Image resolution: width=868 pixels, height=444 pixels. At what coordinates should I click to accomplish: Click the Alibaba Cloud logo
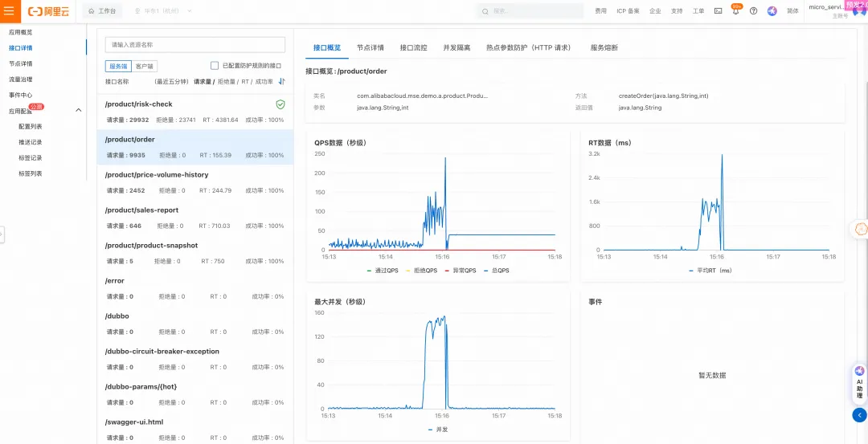click(x=49, y=11)
